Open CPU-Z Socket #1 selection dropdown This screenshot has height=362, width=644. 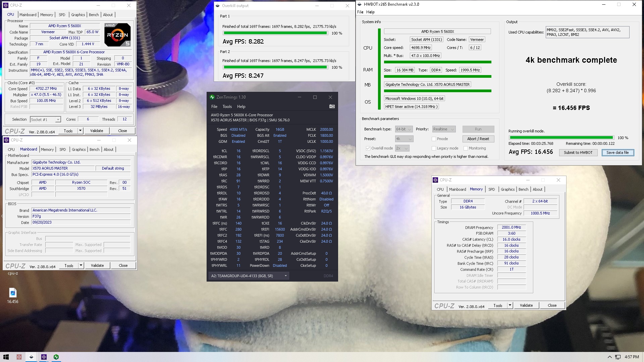(x=45, y=119)
